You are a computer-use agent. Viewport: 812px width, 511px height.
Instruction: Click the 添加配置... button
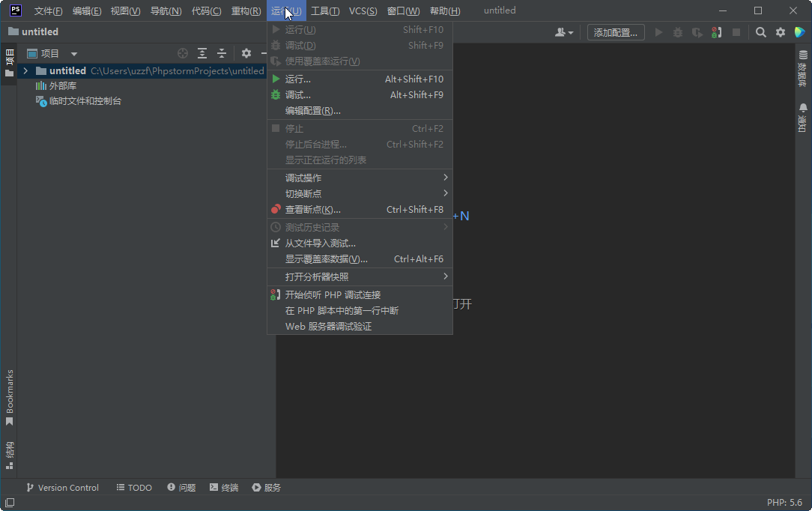tap(616, 33)
